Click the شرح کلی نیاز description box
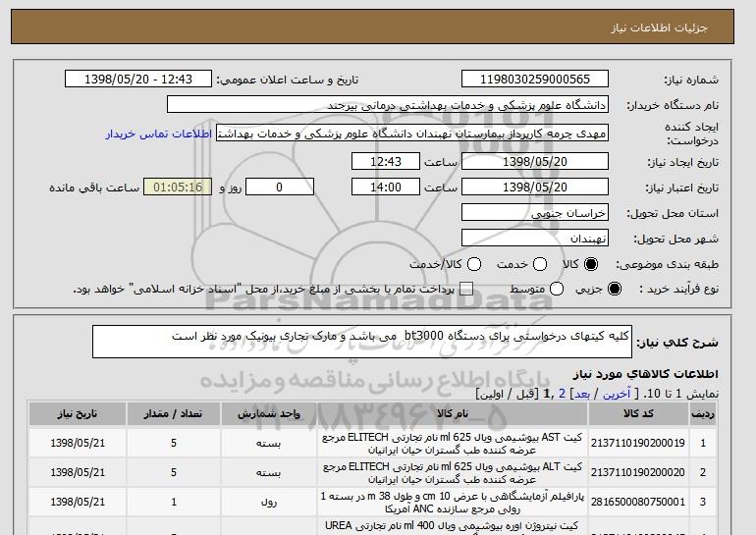 (362, 342)
